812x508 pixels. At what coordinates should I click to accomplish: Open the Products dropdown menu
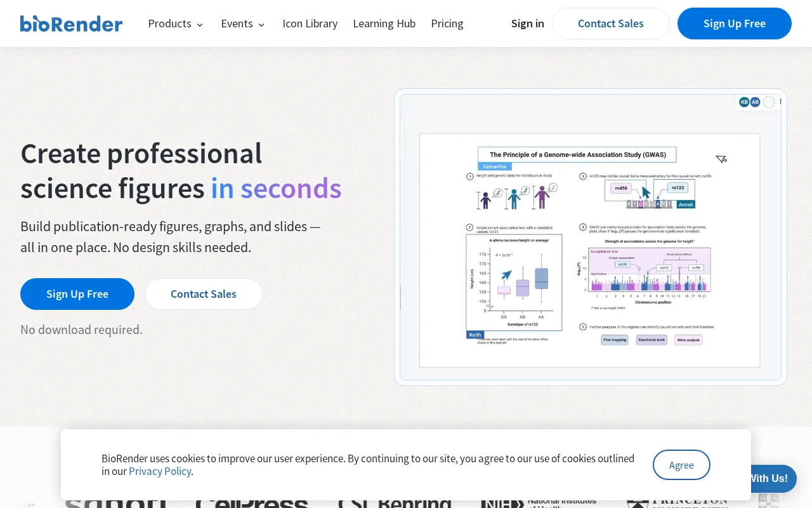point(176,23)
